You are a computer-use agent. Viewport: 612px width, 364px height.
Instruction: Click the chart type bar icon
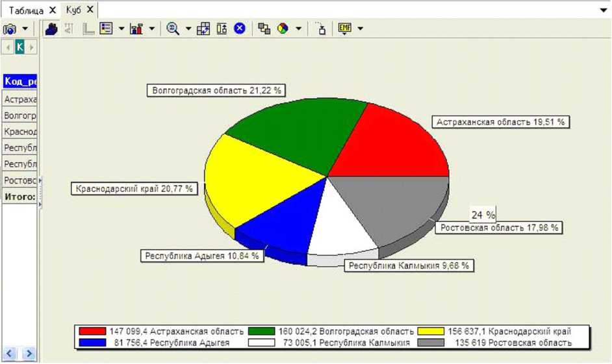[136, 29]
